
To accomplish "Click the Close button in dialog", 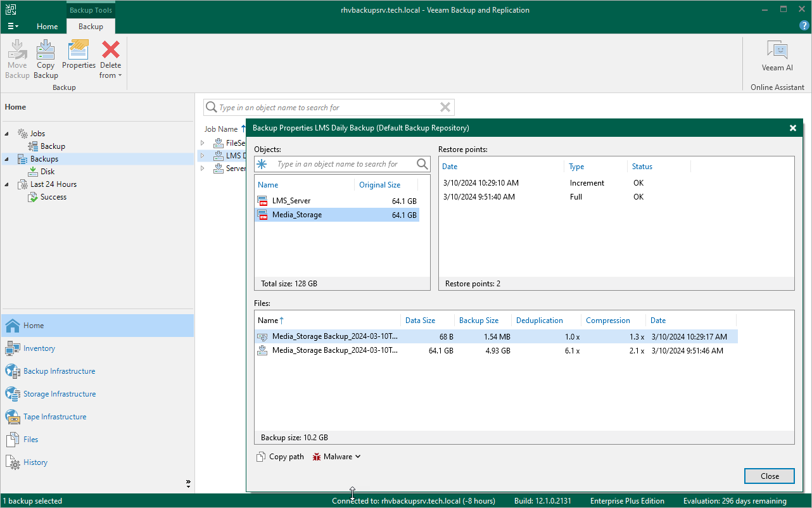I will click(770, 476).
